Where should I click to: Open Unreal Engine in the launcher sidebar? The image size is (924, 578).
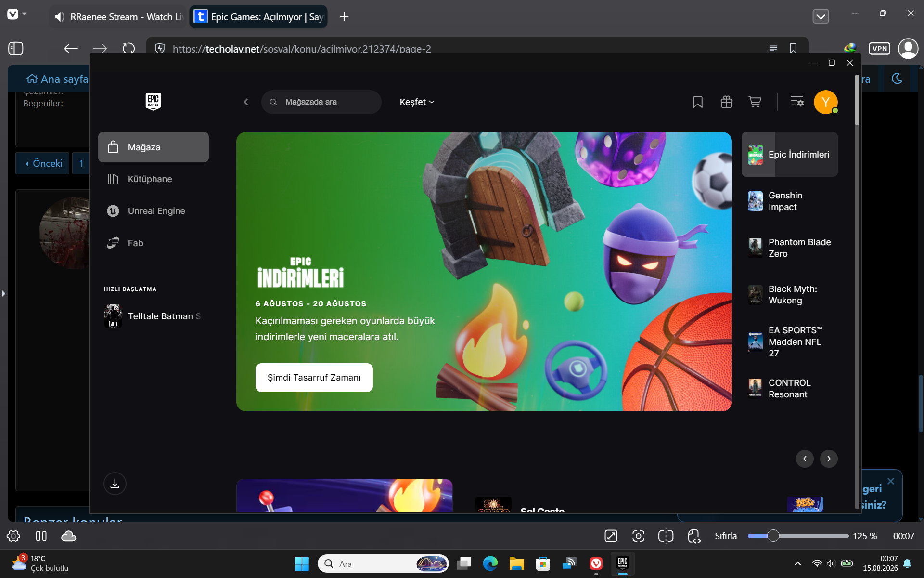[154, 211]
